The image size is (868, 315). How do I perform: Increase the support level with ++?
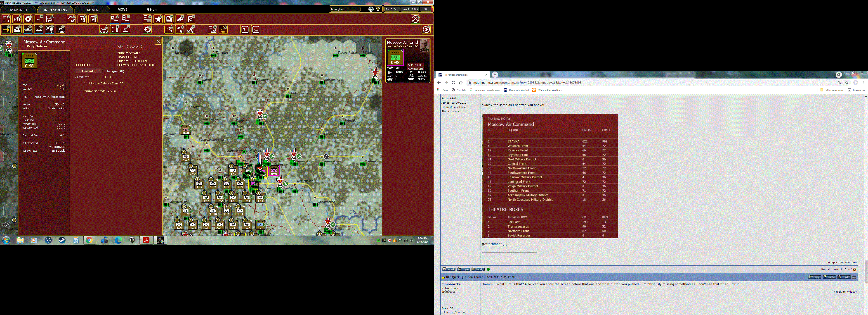[x=104, y=77]
